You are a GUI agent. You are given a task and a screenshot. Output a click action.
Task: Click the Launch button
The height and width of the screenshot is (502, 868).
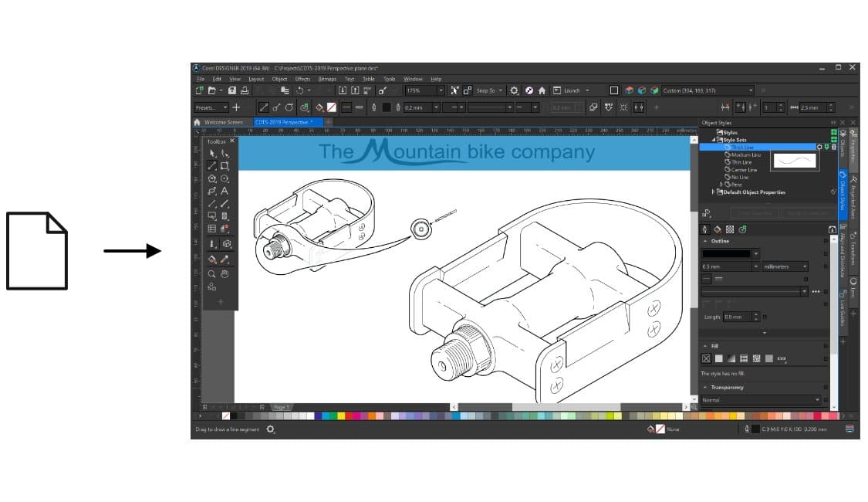coord(572,90)
